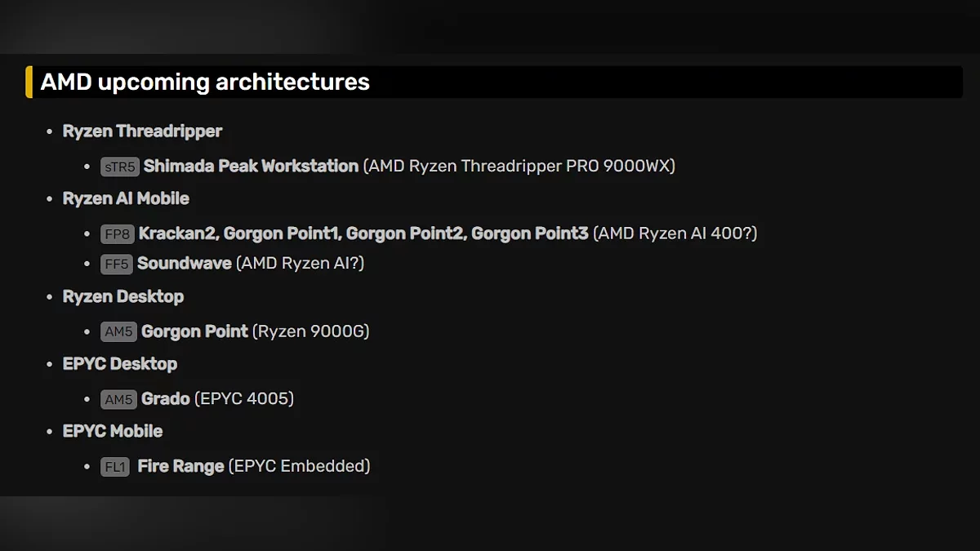Click the AMD upcoming architectures heading

(205, 82)
